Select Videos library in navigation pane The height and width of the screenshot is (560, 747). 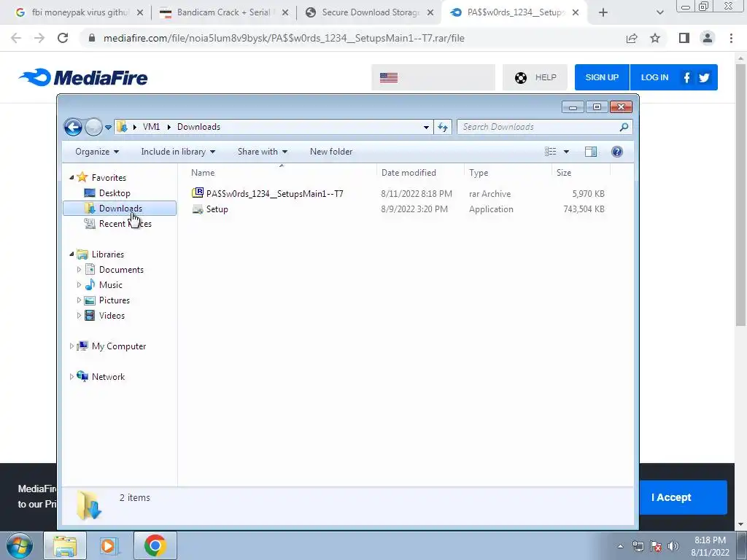[x=112, y=315]
